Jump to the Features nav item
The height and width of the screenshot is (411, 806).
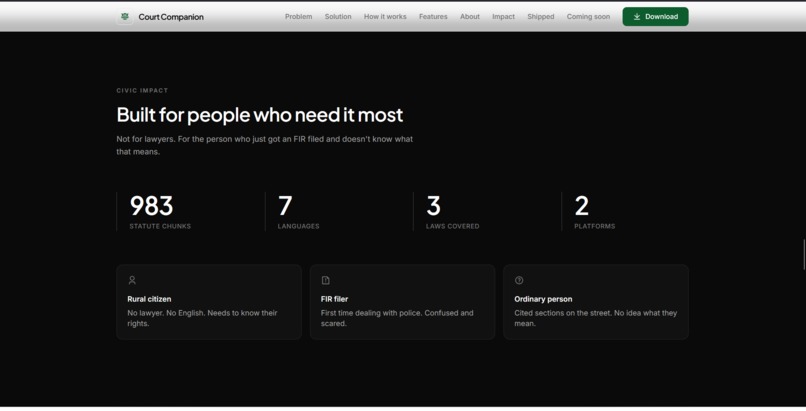tap(433, 16)
